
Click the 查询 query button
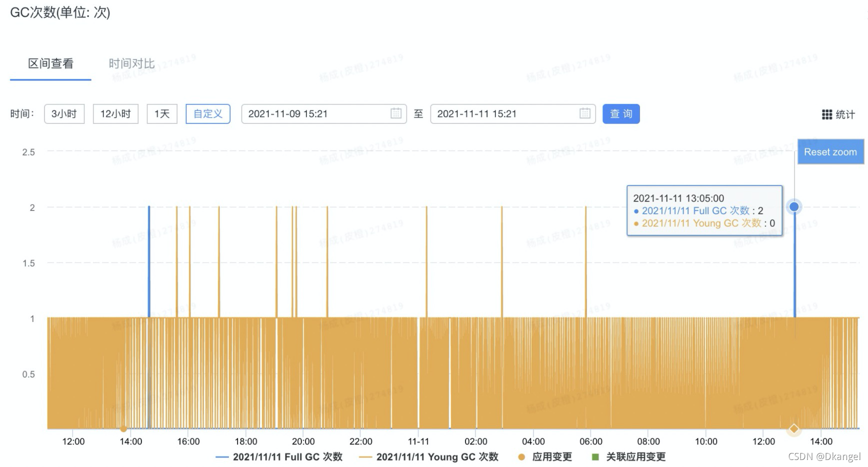point(621,114)
